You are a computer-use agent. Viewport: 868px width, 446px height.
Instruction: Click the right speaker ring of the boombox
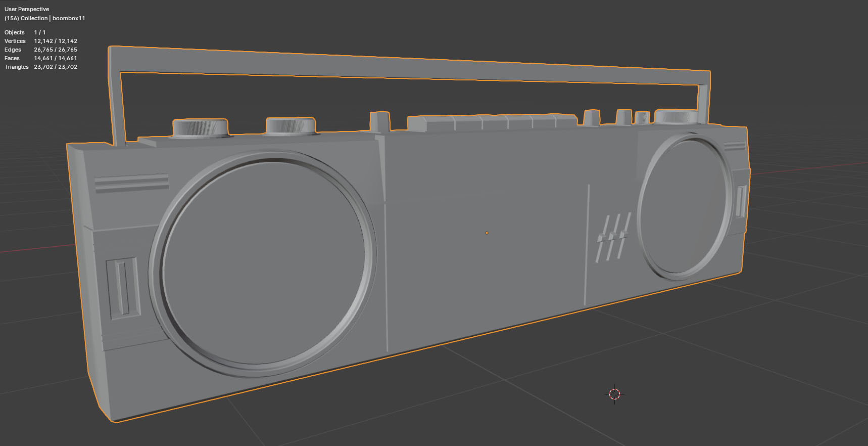point(686,206)
